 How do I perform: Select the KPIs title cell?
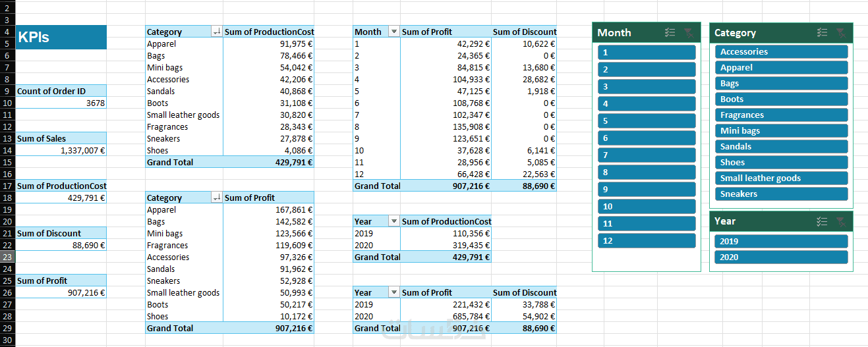click(61, 37)
